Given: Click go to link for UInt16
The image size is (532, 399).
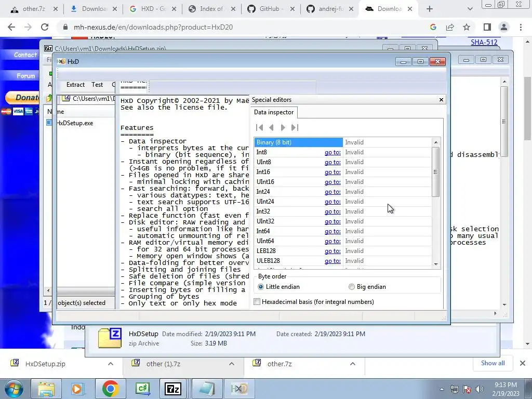Looking at the screenshot, I should [x=332, y=182].
